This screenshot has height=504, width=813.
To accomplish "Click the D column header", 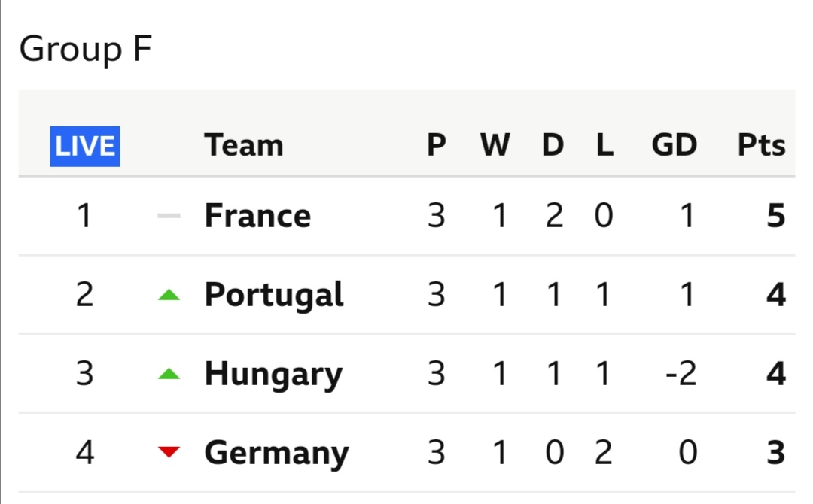I will pyautogui.click(x=553, y=145).
